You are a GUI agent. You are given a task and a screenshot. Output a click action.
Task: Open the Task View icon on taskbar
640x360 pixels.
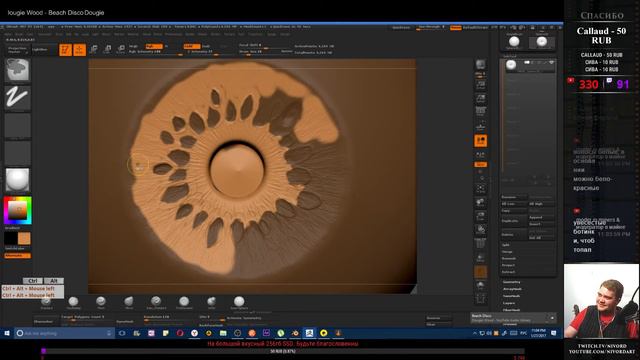pyautogui.click(x=122, y=333)
